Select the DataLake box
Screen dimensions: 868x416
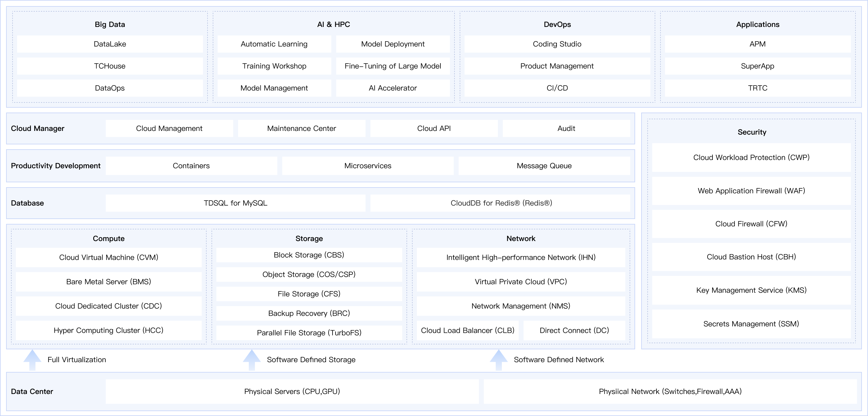coord(110,44)
